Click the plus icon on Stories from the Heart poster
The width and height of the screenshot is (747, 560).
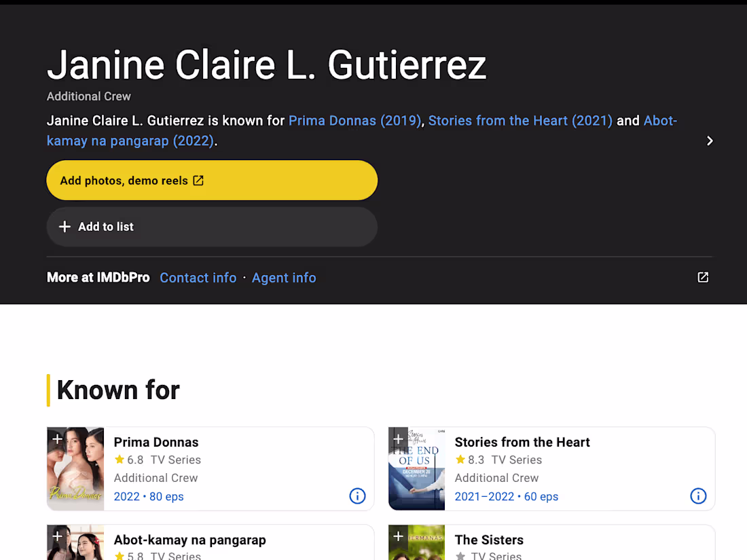pyautogui.click(x=399, y=439)
